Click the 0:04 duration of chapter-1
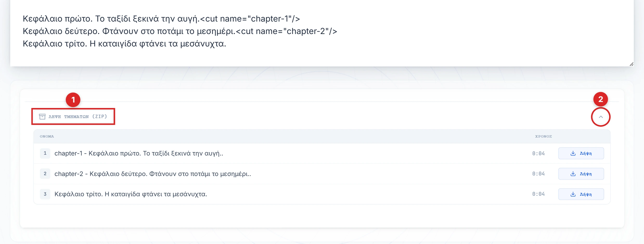 point(538,153)
